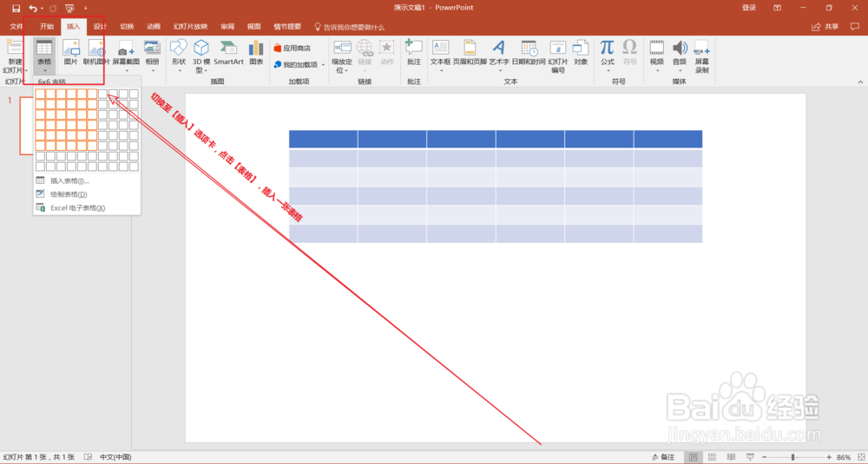The image size is (868, 464).
Task: Switch to Reading view icon
Action: coord(731,457)
